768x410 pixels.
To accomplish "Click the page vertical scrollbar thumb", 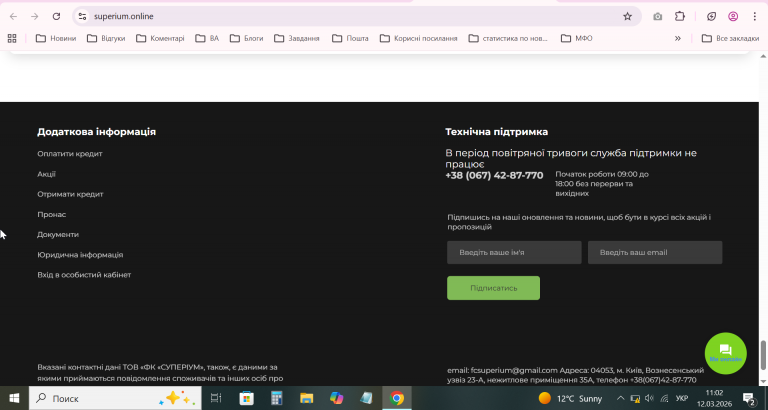I will coord(763,356).
